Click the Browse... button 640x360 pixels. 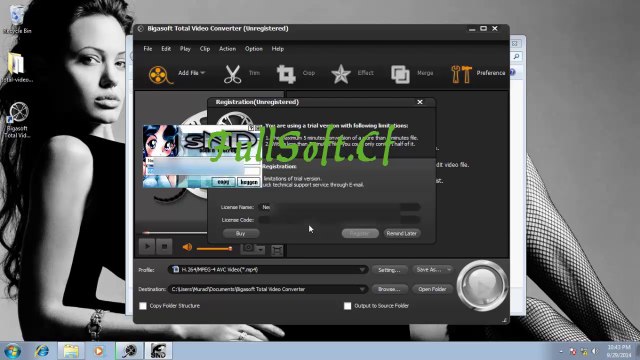389,289
